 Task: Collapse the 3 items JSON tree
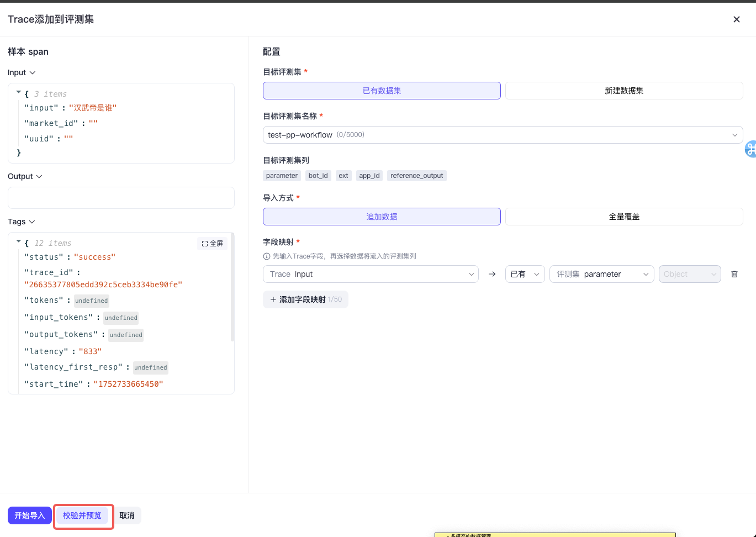click(19, 93)
